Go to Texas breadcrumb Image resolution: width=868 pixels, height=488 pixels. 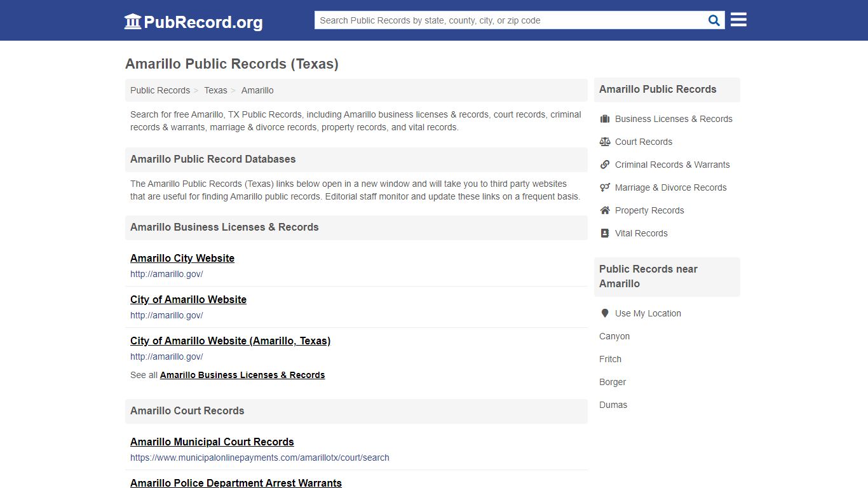215,90
